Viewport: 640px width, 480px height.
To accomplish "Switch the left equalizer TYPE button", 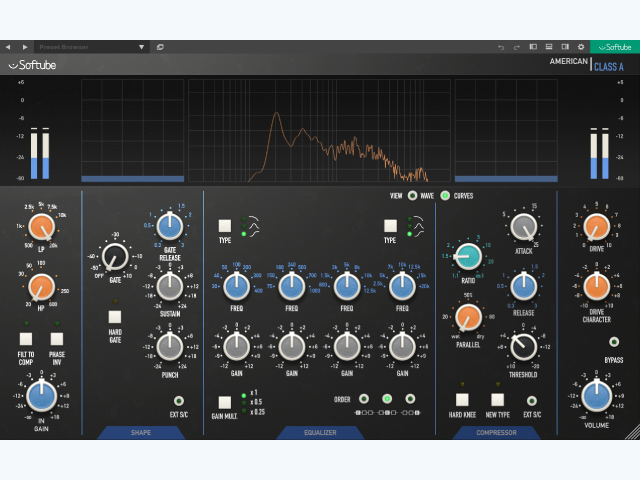I will coord(225,226).
